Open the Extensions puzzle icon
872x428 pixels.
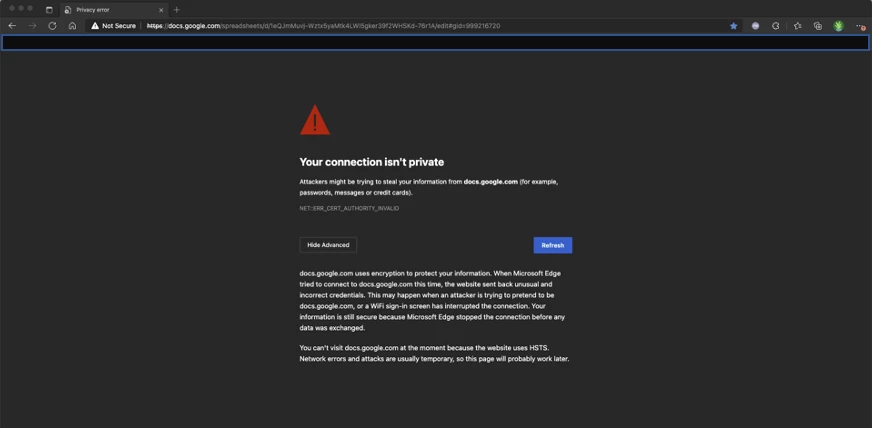(776, 26)
